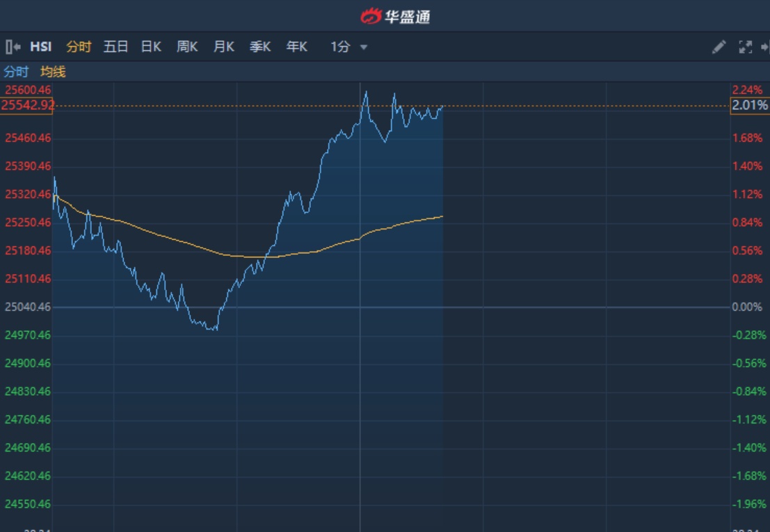The width and height of the screenshot is (770, 532).
Task: Click the 2.01% change percentage tag
Action: point(749,106)
